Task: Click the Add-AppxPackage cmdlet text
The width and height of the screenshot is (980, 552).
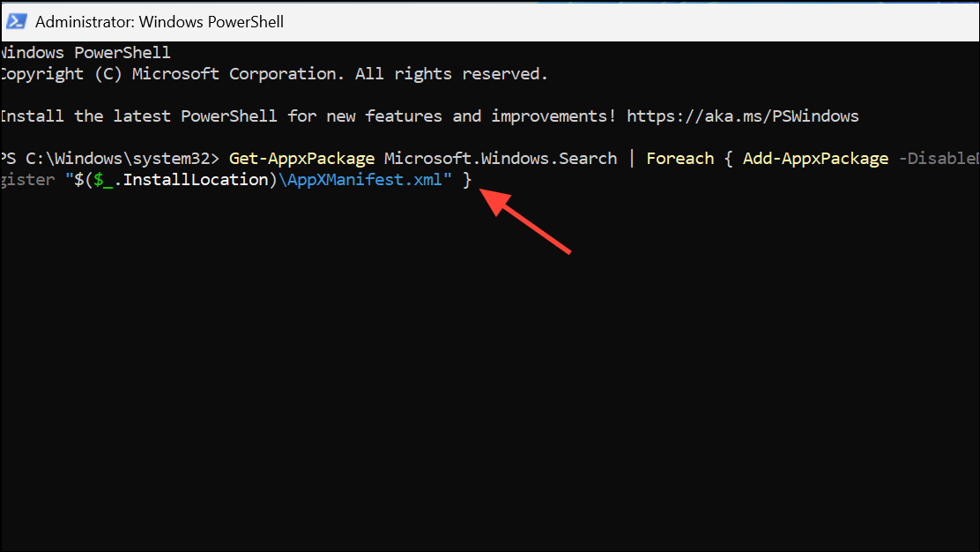Action: [814, 158]
